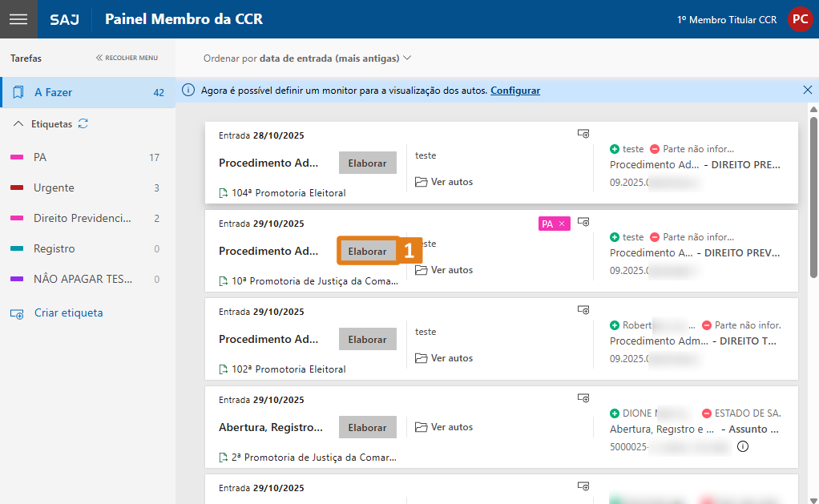The image size is (819, 504).
Task: Open the hamburger main menu
Action: pos(18,19)
